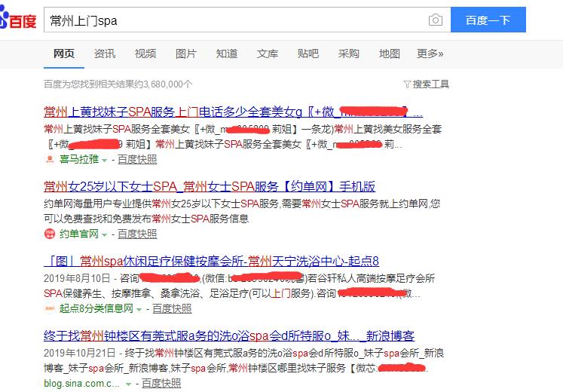This screenshot has width=563, height=392.
Task: Click the result count text 3,680,000个
Action: (168, 84)
